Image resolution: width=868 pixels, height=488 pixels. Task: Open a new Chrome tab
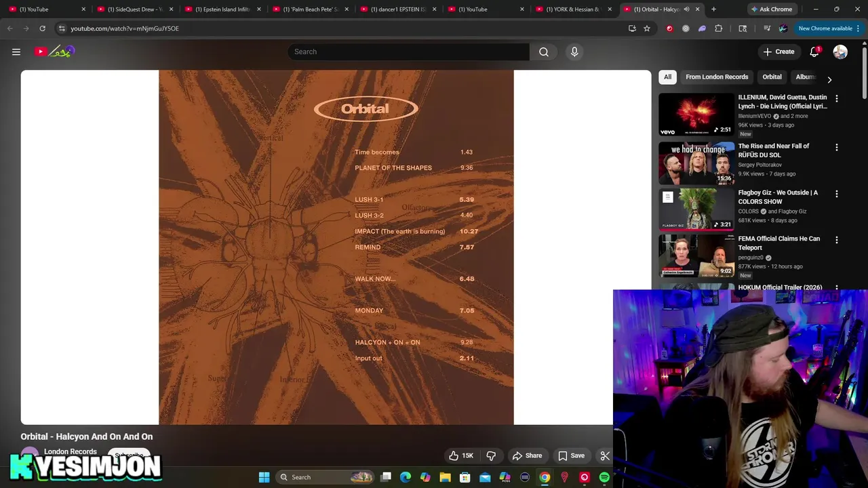coord(713,9)
